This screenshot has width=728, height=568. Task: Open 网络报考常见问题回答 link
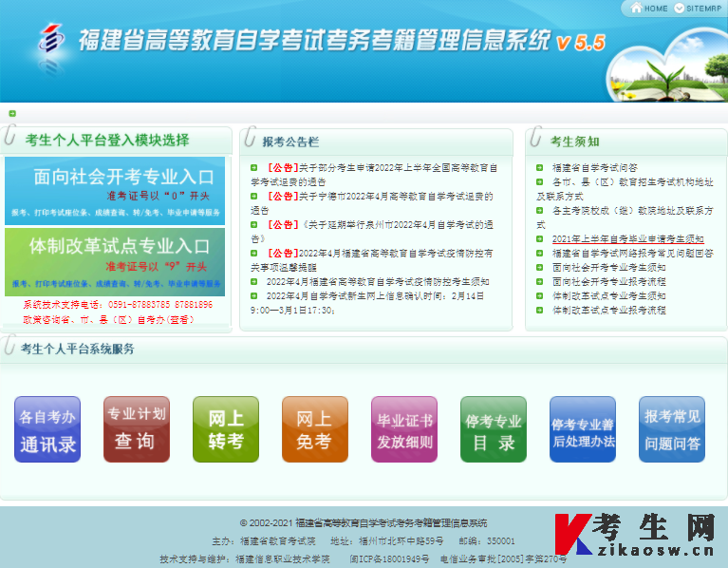(632, 253)
